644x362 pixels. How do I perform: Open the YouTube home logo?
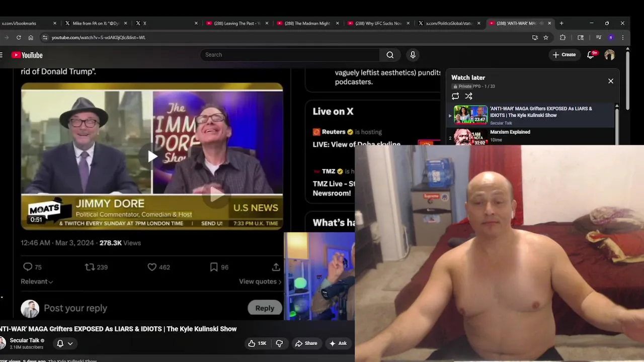27,55
